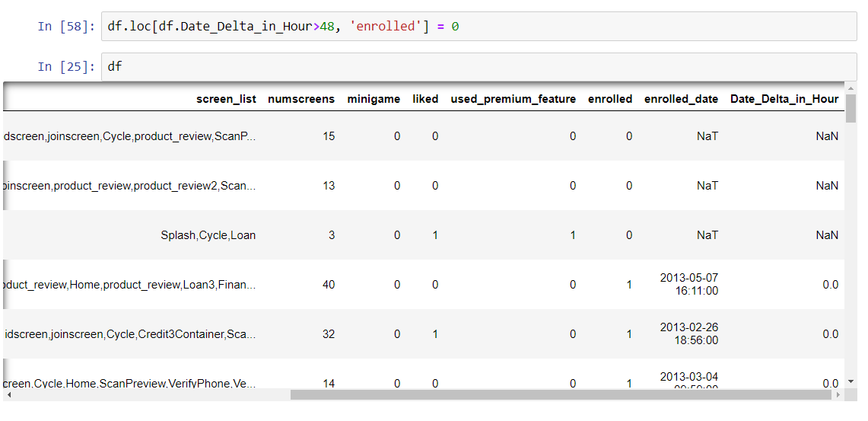The image size is (868, 421).
Task: Click the Date_Delta_in_Hour column header
Action: (784, 99)
